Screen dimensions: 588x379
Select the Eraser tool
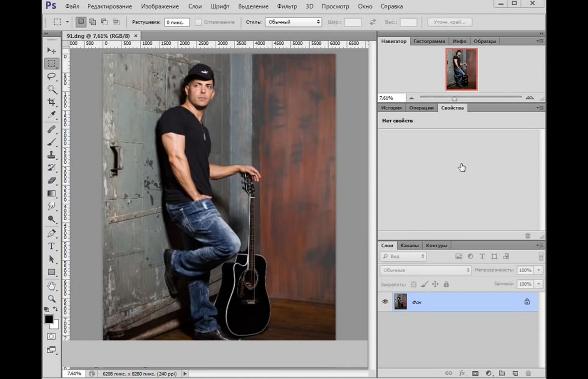click(51, 181)
